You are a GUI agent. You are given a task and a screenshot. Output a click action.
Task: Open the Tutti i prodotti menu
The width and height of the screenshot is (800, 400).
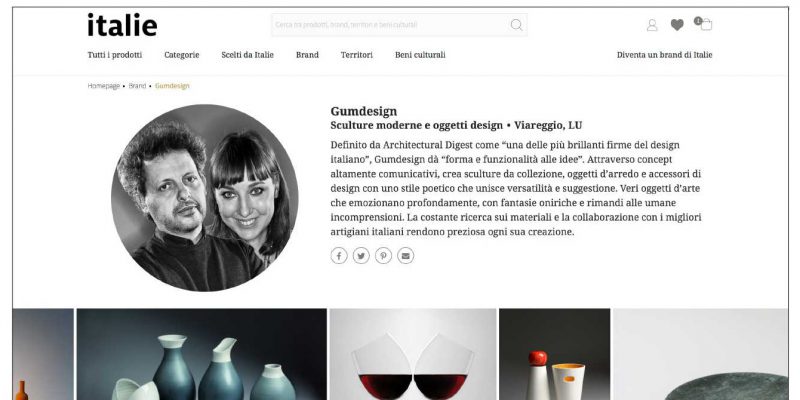click(115, 55)
